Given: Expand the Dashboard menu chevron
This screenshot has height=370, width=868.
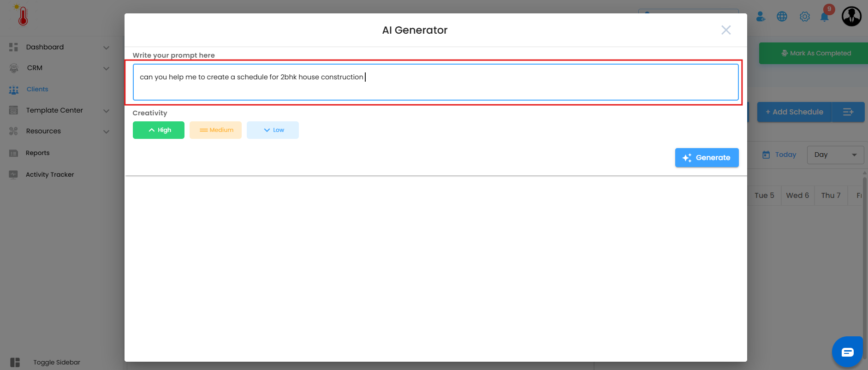Looking at the screenshot, I should 106,48.
